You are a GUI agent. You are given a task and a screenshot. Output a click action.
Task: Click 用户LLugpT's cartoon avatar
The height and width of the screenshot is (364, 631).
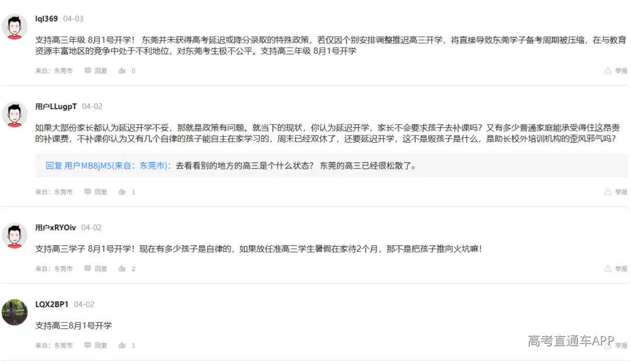(x=15, y=114)
